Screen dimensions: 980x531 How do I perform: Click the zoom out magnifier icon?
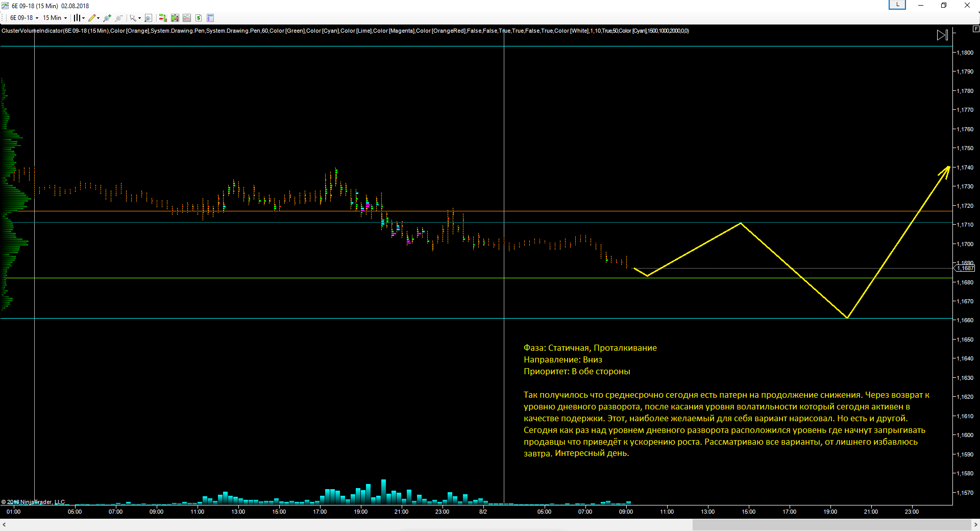point(119,18)
